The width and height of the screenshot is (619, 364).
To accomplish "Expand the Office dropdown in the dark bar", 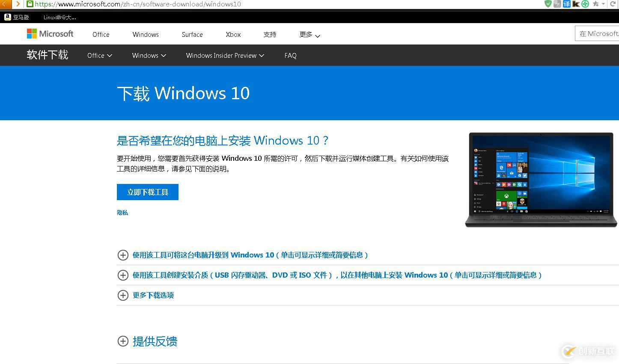I will coord(99,56).
